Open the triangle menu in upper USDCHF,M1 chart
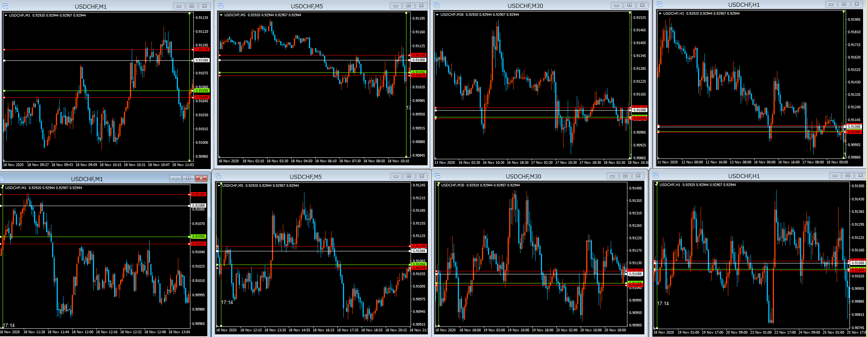This screenshot has height=337, width=868. click(6, 15)
